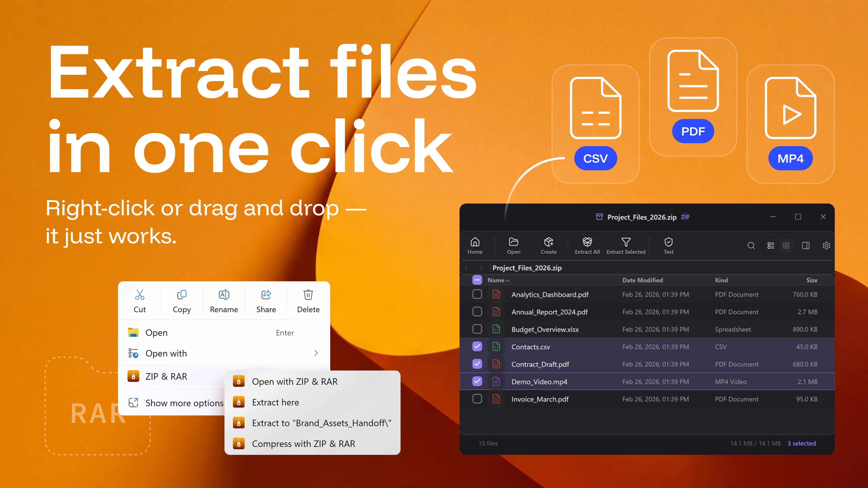Click the Extract Selected funnel icon
Viewport: 868px width, 488px height.
[x=626, y=242]
